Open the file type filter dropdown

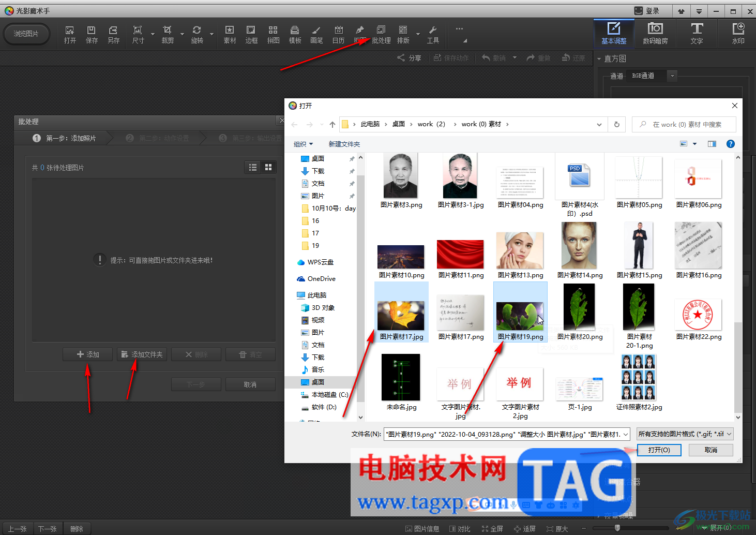685,434
